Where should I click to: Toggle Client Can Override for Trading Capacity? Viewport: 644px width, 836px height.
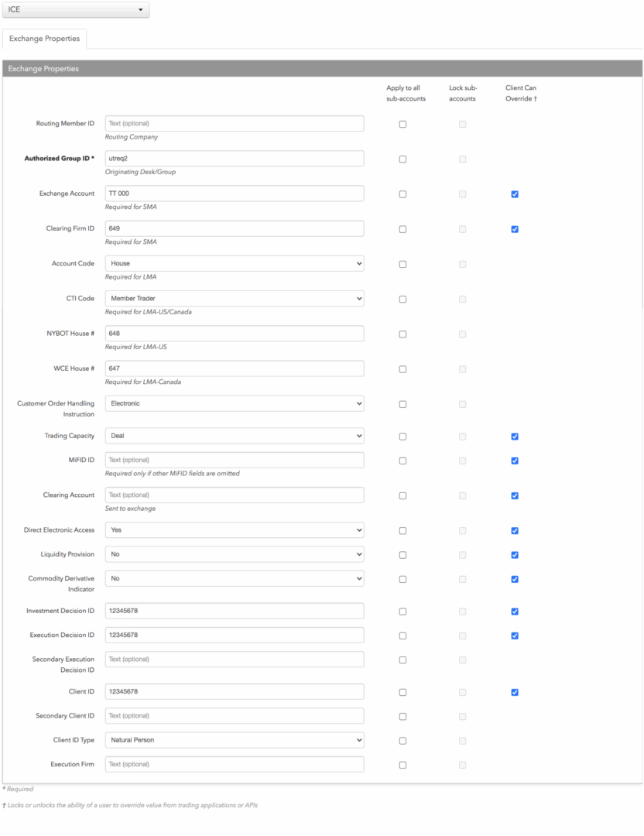point(515,437)
